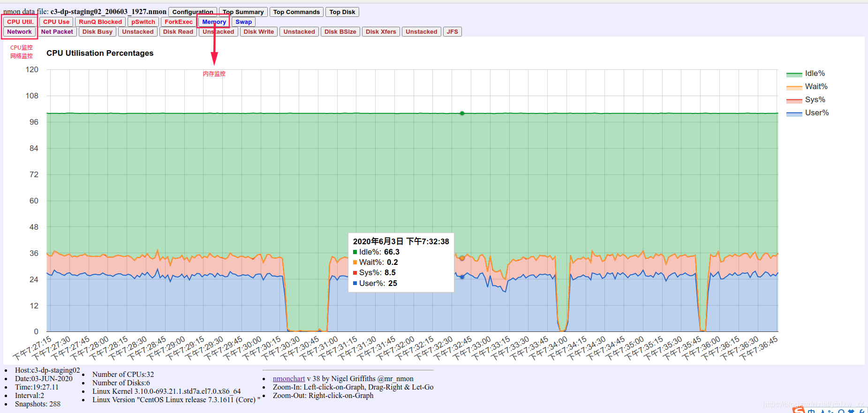The image size is (868, 413).
Task: Open the Disk Busy chart
Action: (98, 32)
